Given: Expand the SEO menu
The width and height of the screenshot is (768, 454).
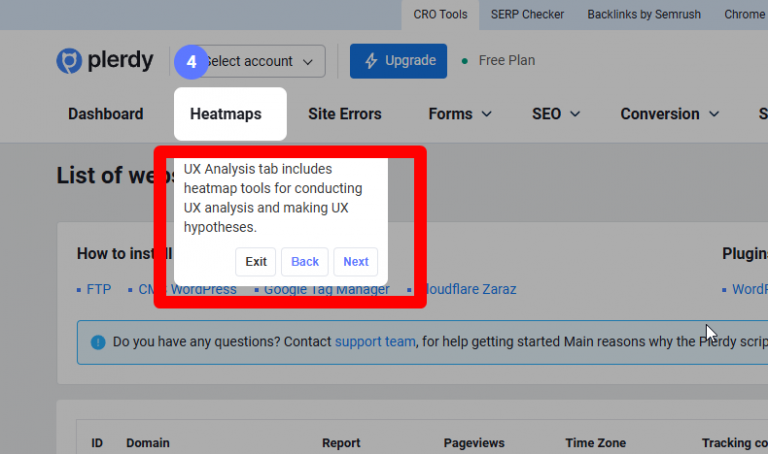Looking at the screenshot, I should tap(556, 114).
